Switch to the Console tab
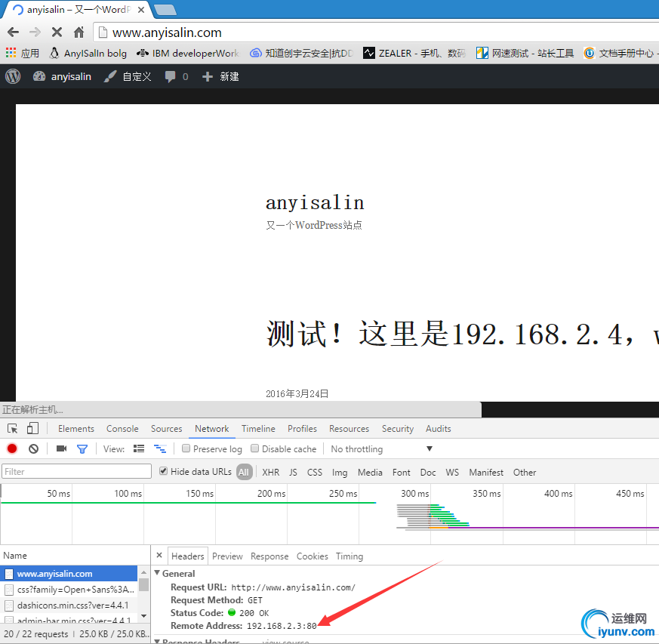The image size is (659, 644). tap(122, 428)
